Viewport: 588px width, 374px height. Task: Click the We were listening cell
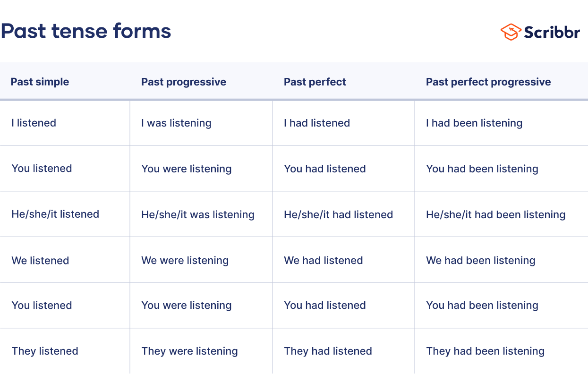point(185,260)
